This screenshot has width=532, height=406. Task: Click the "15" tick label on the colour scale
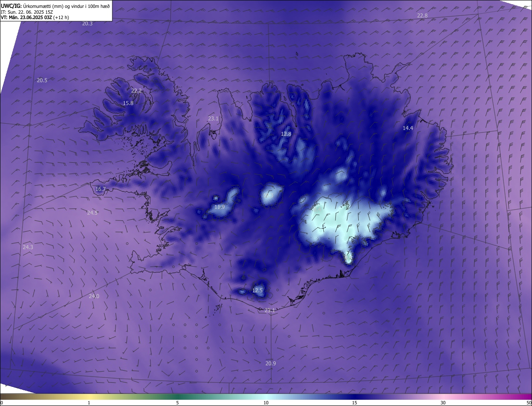tap(355, 403)
